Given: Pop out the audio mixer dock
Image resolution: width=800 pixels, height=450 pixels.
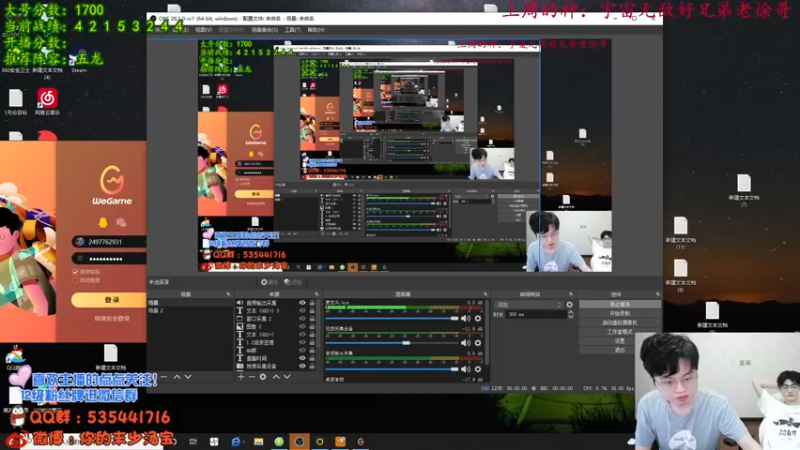Looking at the screenshot, I should click(485, 294).
